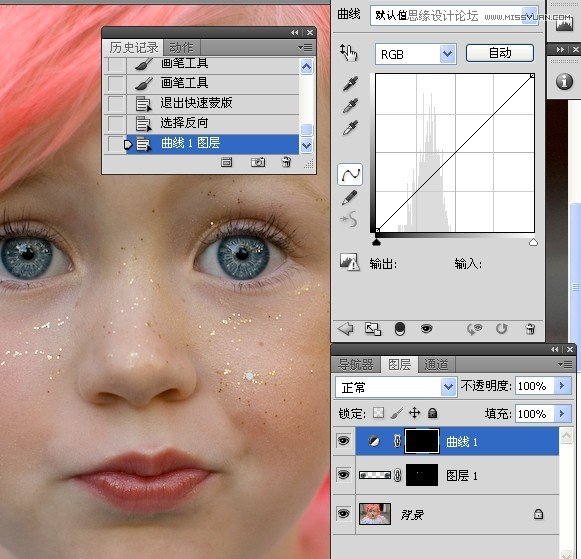Select the last 画笔工具 history state
Viewport: 581px width, 559px height.
[202, 83]
